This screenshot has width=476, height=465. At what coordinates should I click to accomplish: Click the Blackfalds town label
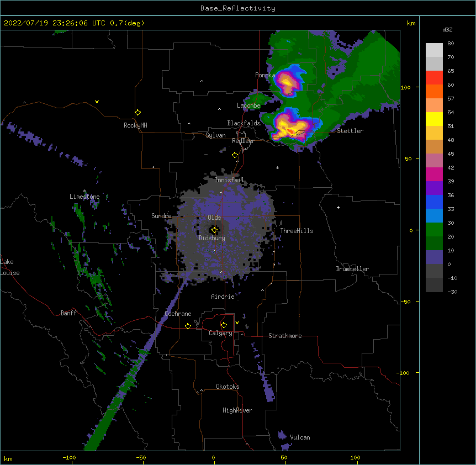coord(244,123)
